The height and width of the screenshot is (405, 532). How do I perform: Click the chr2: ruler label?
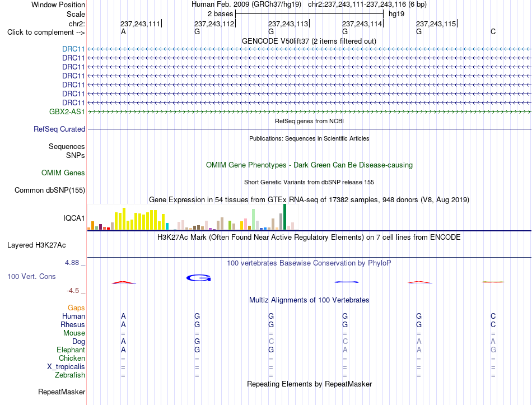[x=77, y=24]
